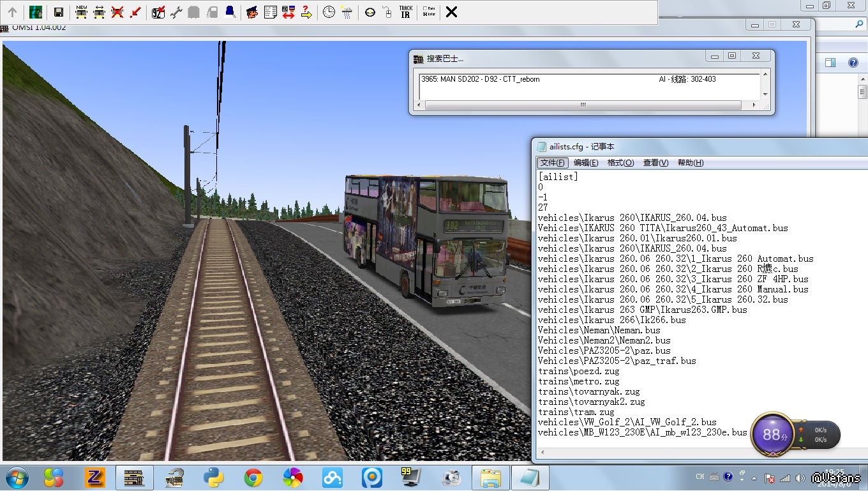868x491 pixels.
Task: Open weather settings via rain cloud icon
Action: tap(347, 12)
